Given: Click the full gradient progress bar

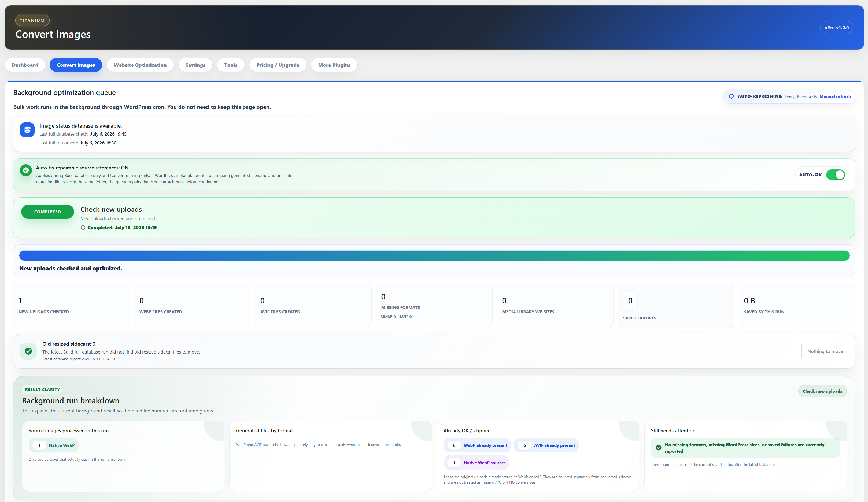Looking at the screenshot, I should pyautogui.click(x=434, y=255).
